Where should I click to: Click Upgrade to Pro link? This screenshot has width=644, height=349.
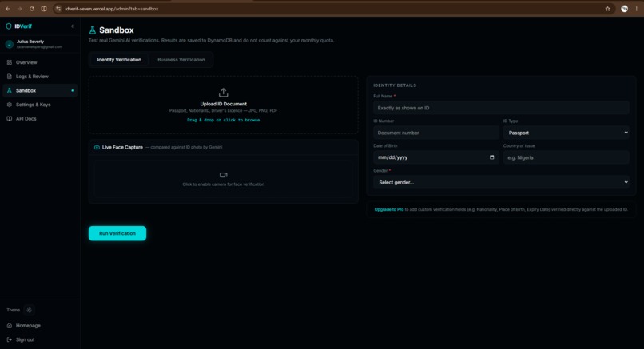(x=388, y=209)
